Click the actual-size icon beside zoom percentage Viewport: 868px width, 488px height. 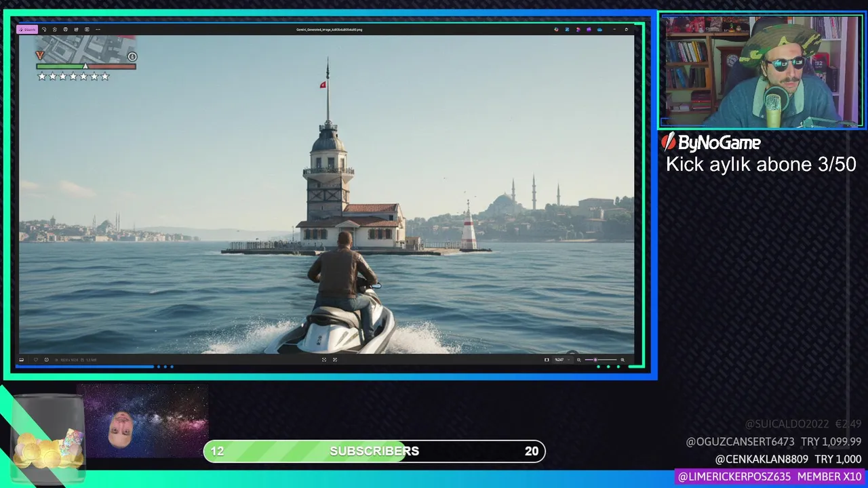click(547, 359)
